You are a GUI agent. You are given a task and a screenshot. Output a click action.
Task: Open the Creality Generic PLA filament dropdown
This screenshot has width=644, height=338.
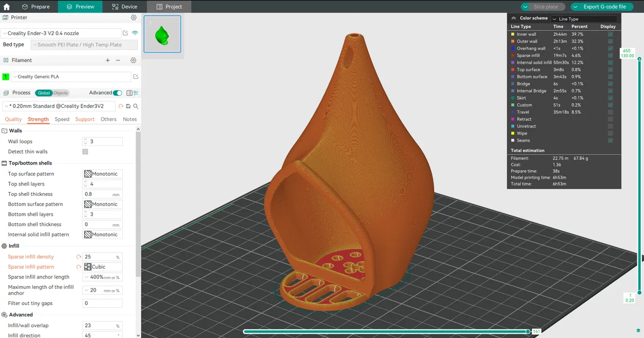pos(71,77)
